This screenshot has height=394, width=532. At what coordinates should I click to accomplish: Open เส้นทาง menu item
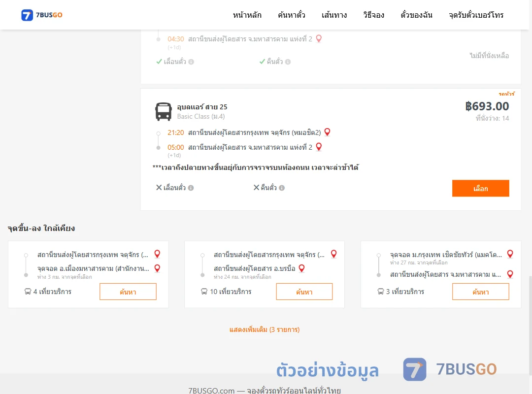pos(334,15)
